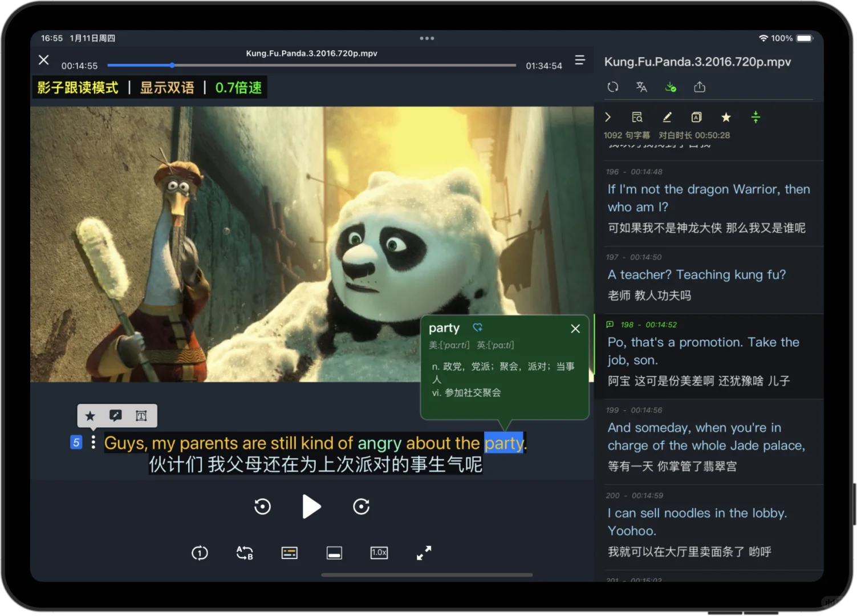The height and width of the screenshot is (616, 857).
Task: Add a note via the comment-pencil icon
Action: (x=116, y=416)
